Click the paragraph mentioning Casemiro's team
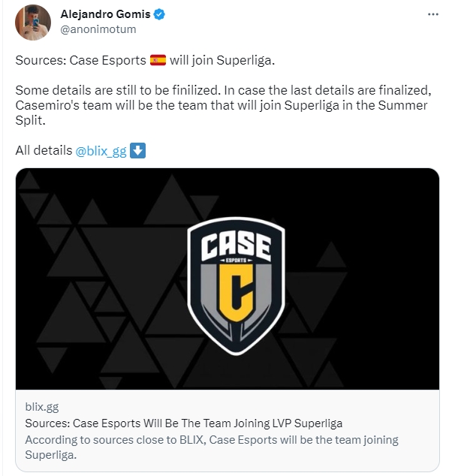 click(223, 105)
